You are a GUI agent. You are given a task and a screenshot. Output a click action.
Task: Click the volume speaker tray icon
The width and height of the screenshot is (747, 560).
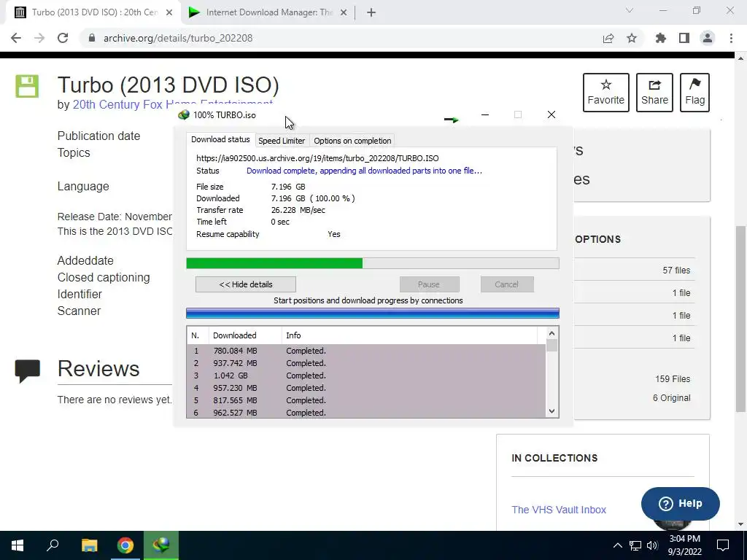pos(652,545)
